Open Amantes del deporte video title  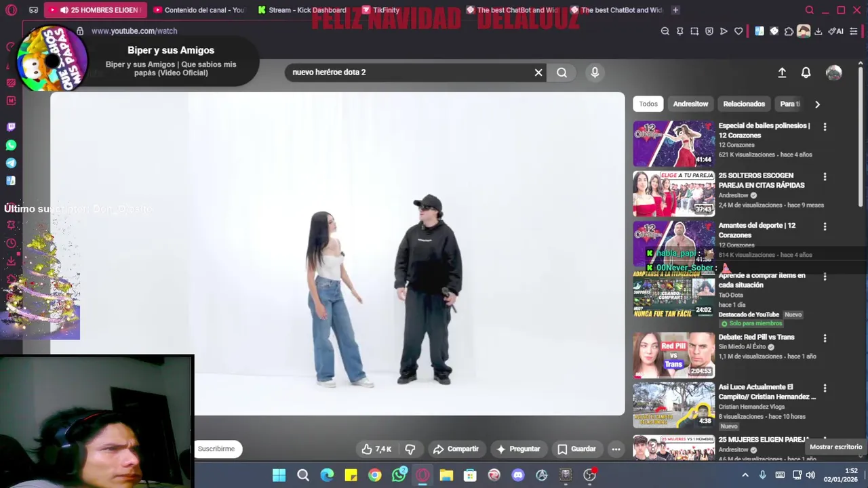coord(757,230)
